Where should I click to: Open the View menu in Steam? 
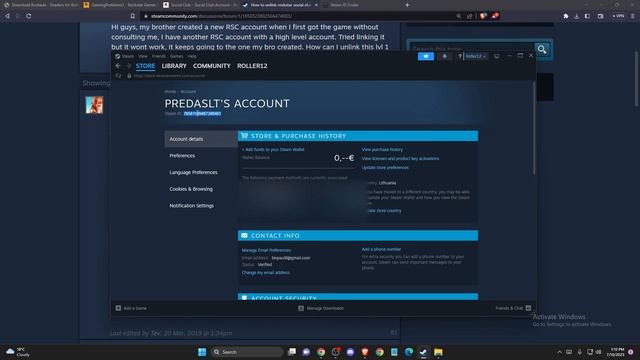point(142,56)
